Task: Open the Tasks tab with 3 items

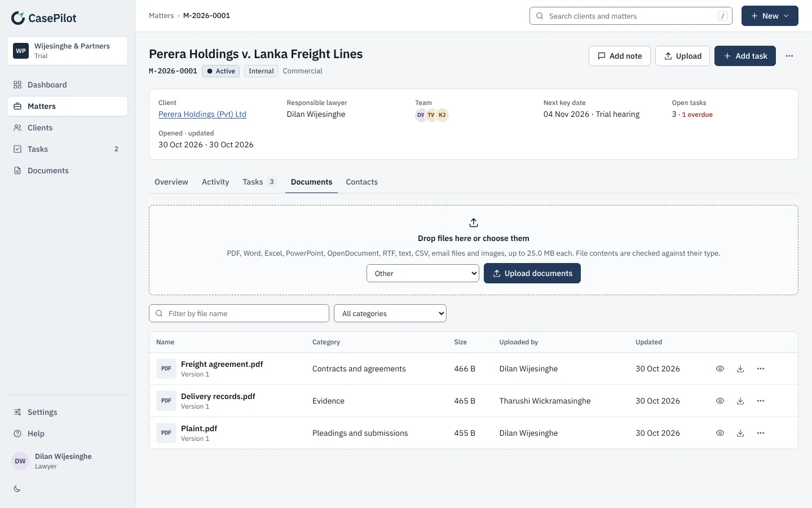Action: 259,182
